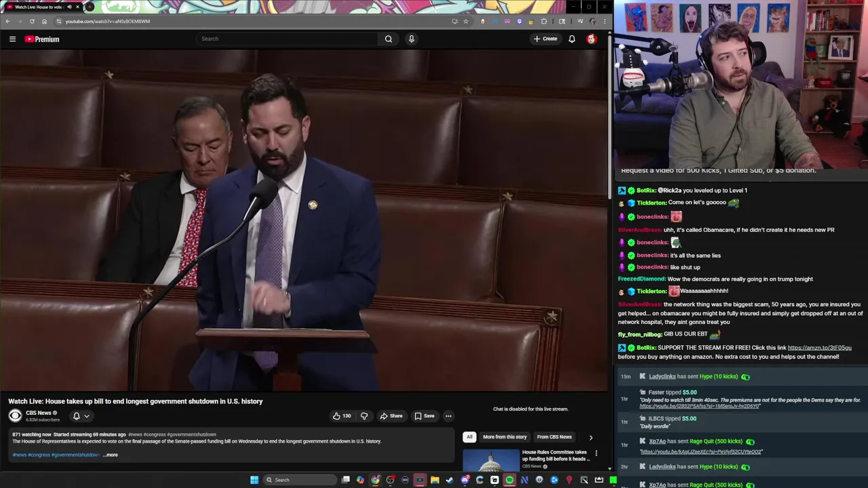Open CBS News subscription notification dropdown
The width and height of the screenshot is (868, 488).
pos(81,415)
